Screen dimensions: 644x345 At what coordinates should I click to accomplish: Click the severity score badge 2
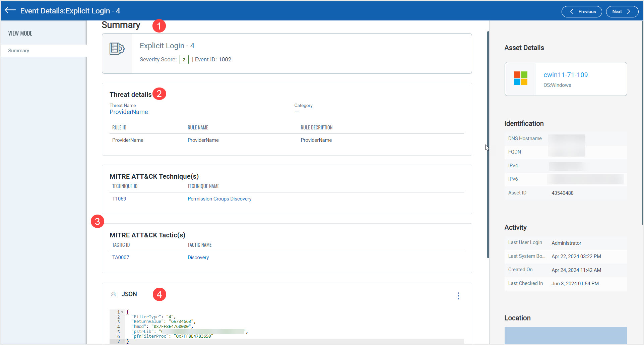pos(184,60)
